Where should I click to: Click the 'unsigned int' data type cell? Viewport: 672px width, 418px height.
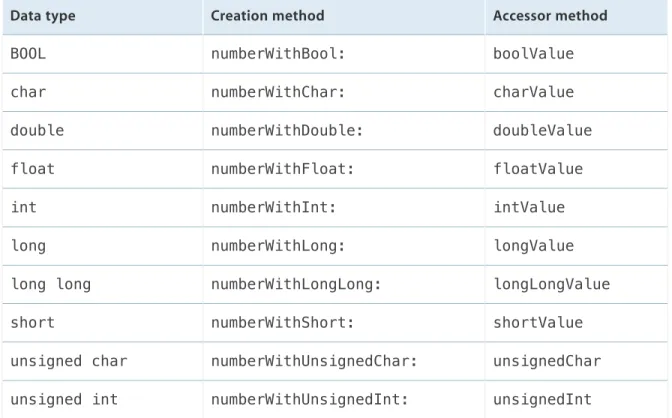tap(102, 400)
